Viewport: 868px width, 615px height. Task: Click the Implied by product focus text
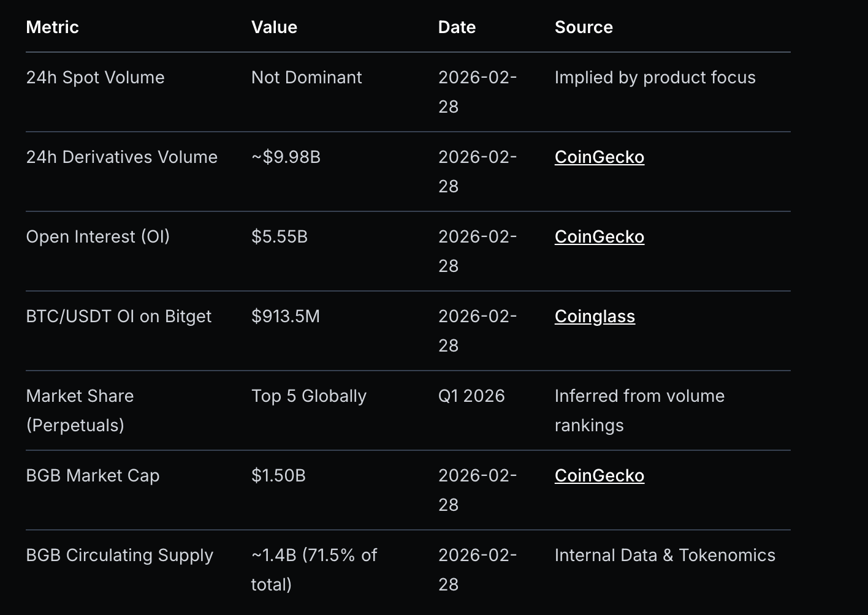(x=655, y=78)
